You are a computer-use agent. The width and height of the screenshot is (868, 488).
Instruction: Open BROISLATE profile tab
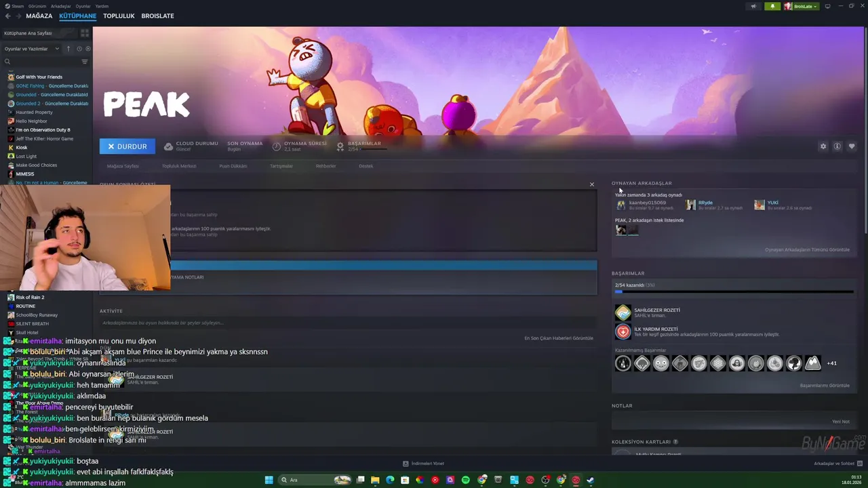158,16
